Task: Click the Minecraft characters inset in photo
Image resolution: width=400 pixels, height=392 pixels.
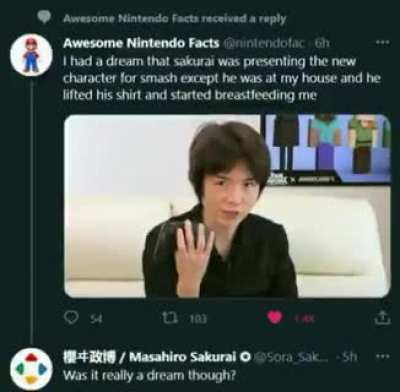Action: tap(328, 149)
